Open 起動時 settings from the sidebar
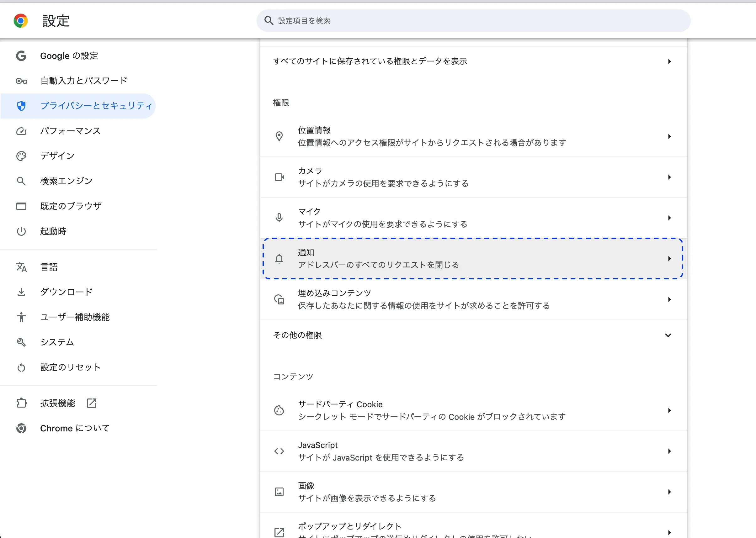This screenshot has height=538, width=756. 78,231
